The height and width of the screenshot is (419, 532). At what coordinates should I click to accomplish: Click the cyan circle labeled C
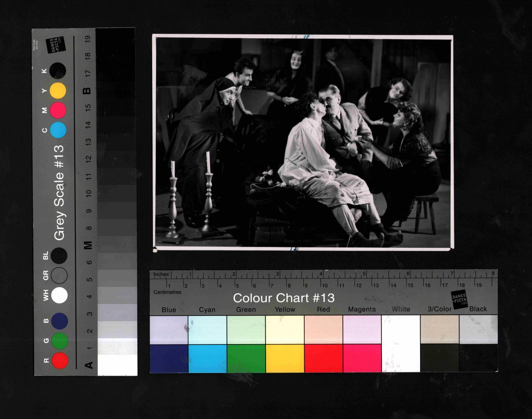click(58, 130)
